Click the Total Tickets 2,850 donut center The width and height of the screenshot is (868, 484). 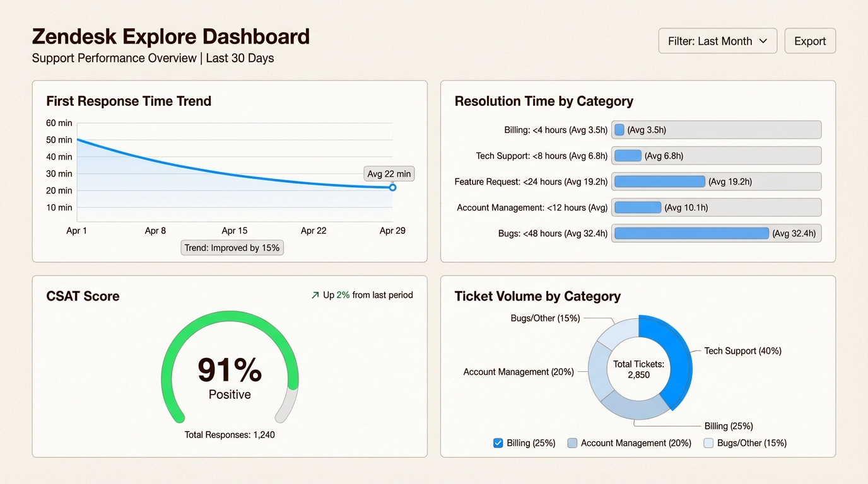638,369
